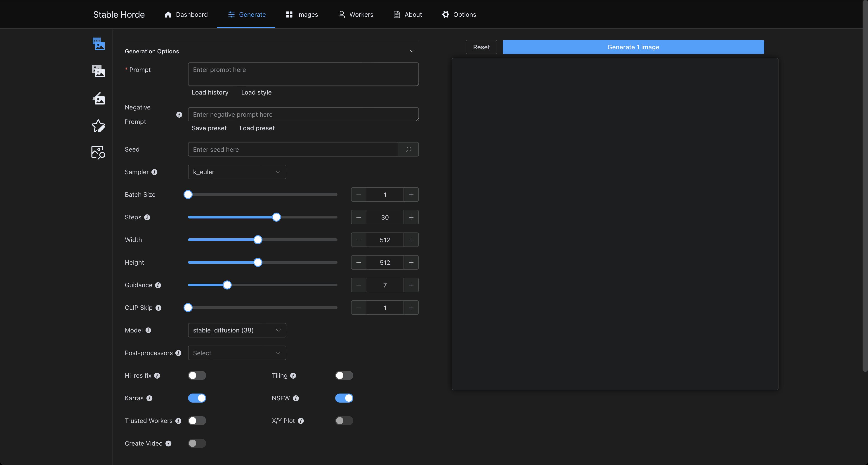
Task: Switch to the Images tab
Action: pos(302,14)
